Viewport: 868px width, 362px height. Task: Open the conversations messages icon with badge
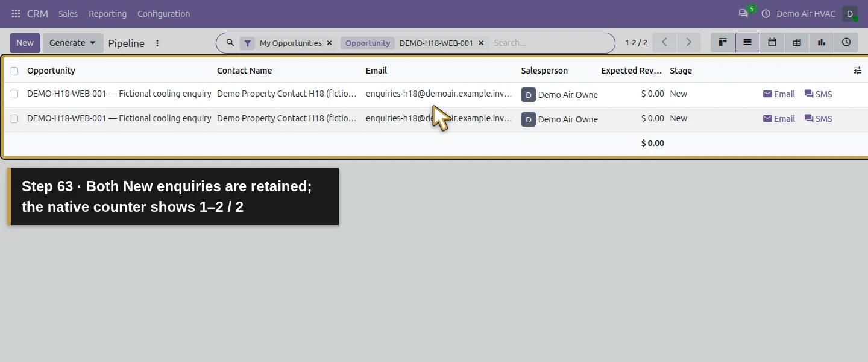tap(743, 13)
